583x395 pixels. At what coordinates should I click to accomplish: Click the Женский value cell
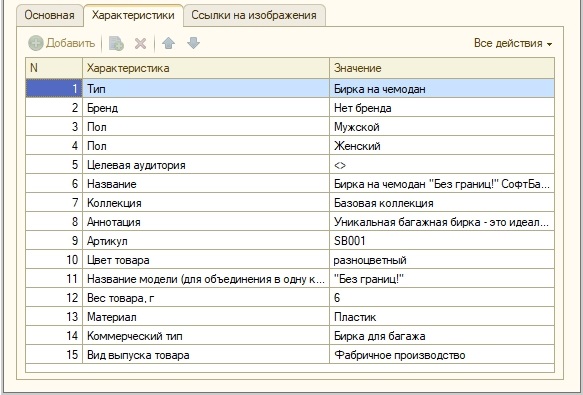(x=442, y=146)
